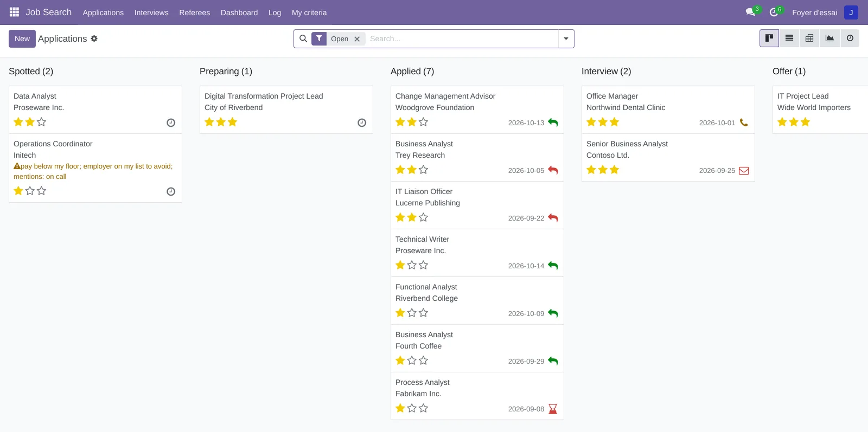Click the search magnifier icon

coord(303,38)
